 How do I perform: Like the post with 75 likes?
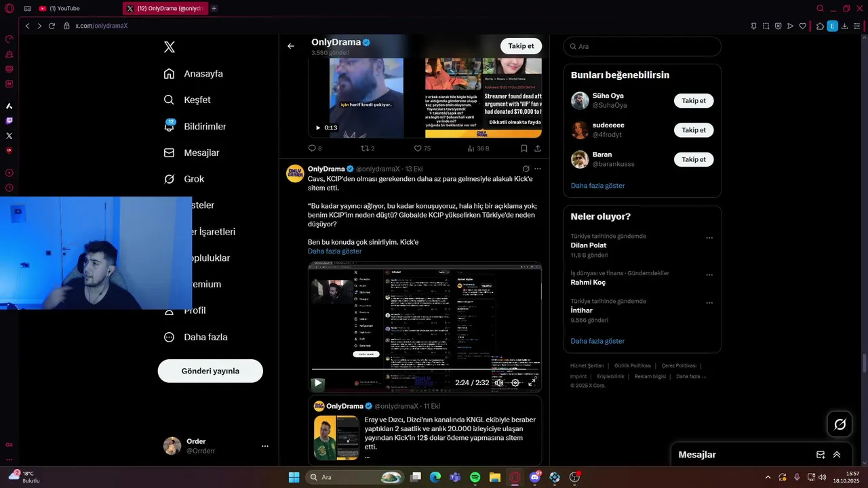422,148
